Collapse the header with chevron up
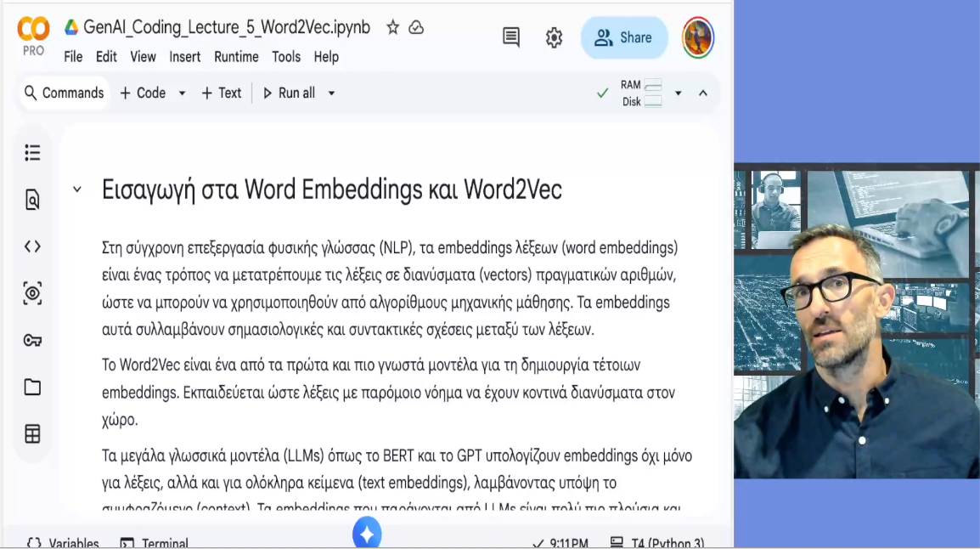The image size is (980, 549). [x=703, y=93]
